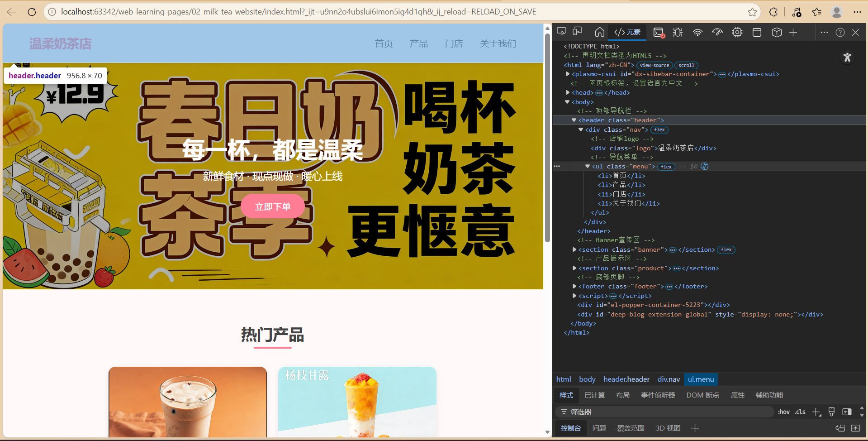Click 关于我们 in the page navigation
The width and height of the screenshot is (868, 441).
(498, 43)
